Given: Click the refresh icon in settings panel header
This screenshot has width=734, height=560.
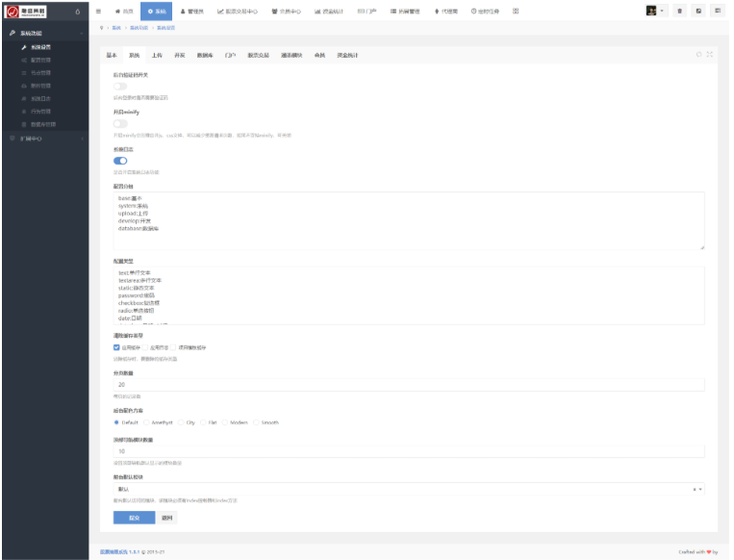Looking at the screenshot, I should point(698,54).
